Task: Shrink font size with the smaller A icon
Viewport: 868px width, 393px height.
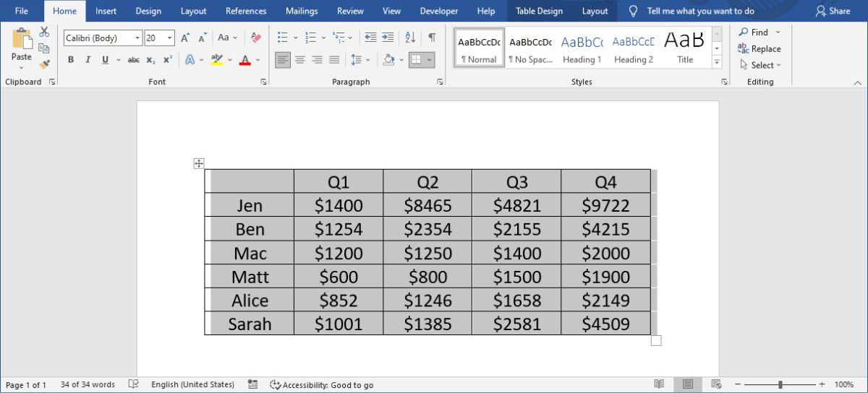Action: point(202,38)
